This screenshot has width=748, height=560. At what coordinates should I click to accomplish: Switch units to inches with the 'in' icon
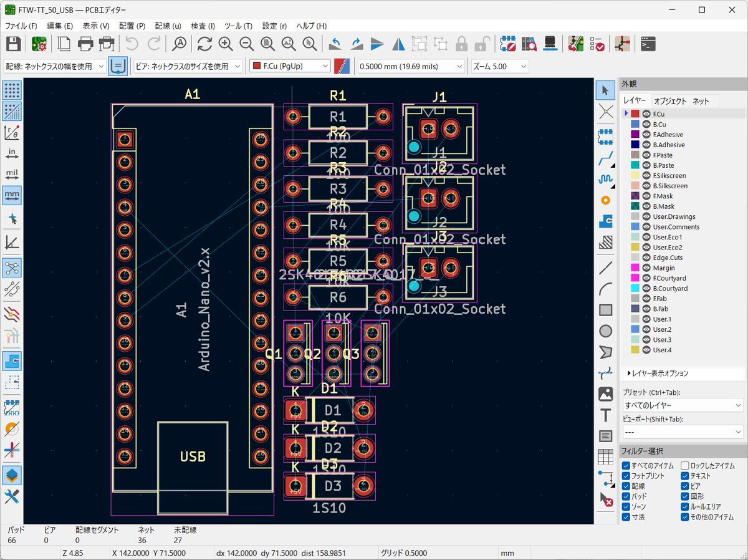click(x=12, y=153)
